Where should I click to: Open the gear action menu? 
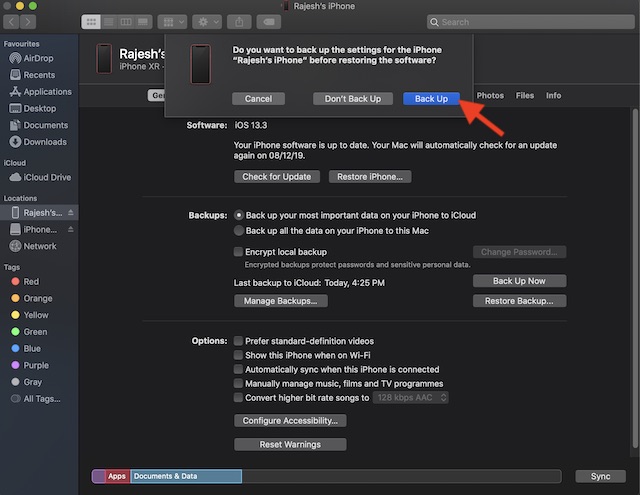[x=207, y=22]
